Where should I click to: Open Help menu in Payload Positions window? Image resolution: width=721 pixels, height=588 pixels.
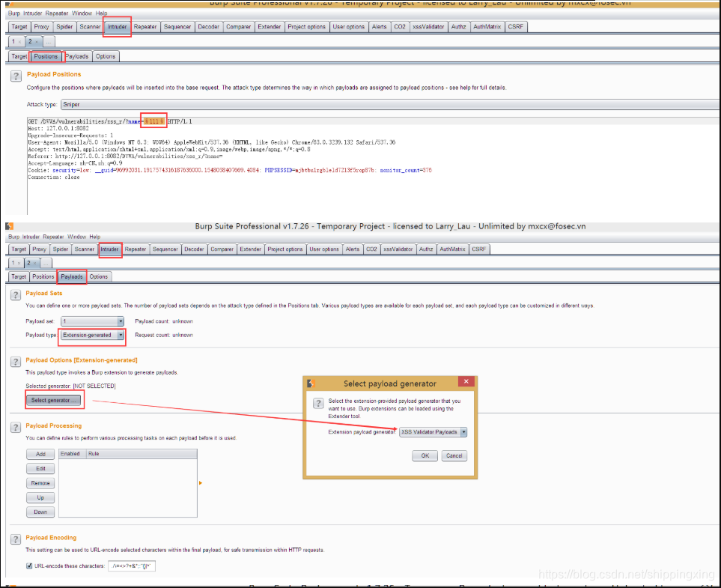pos(101,13)
